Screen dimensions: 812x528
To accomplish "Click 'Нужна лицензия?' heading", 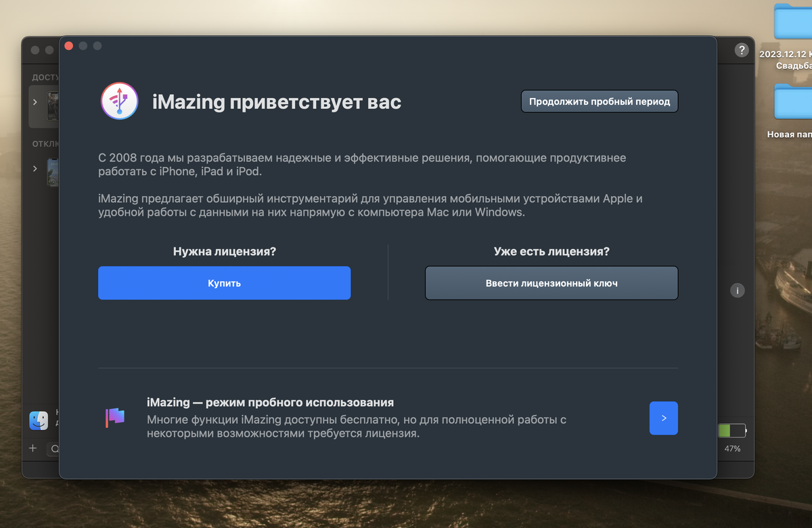I will (225, 251).
